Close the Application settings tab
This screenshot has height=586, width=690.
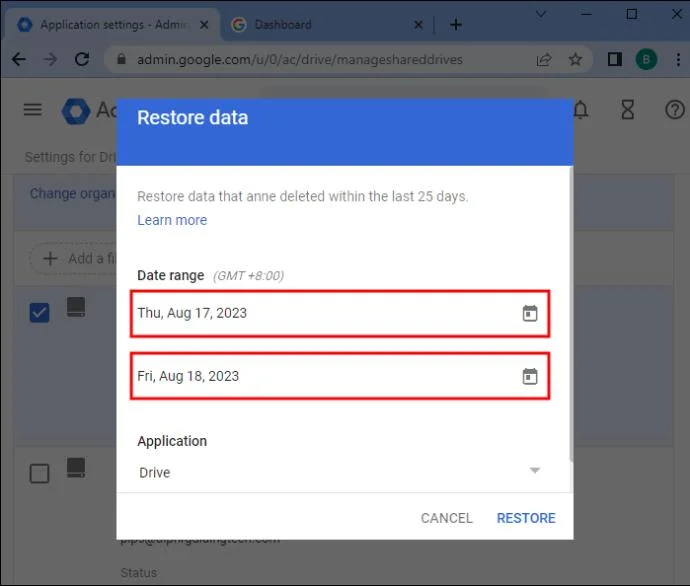204,25
